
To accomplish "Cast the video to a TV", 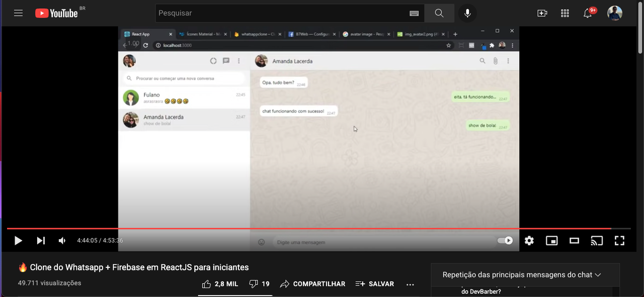I will click(x=597, y=241).
